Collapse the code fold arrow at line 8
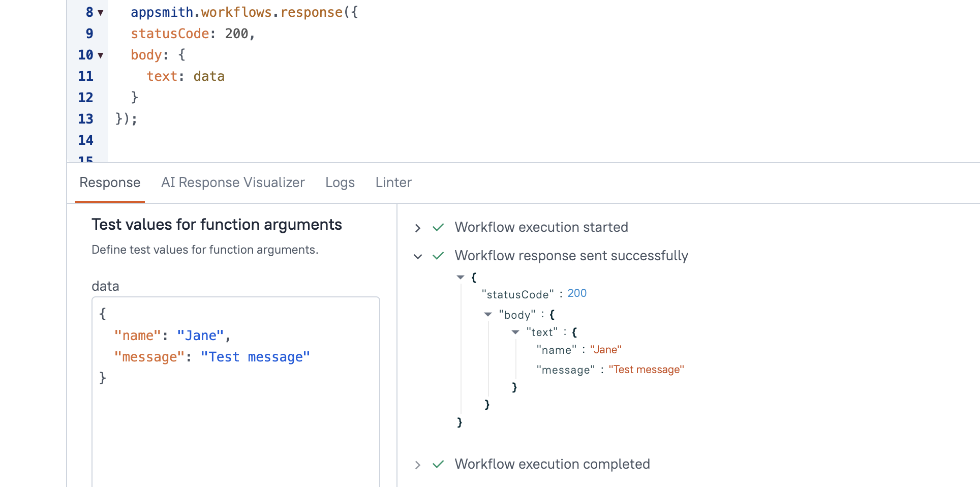The width and height of the screenshot is (980, 487). 101,13
